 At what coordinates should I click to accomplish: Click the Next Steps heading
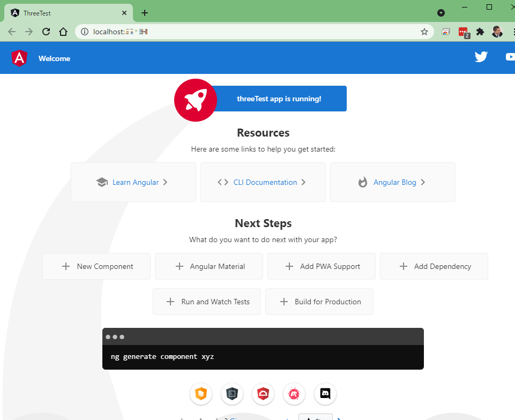[x=263, y=223]
